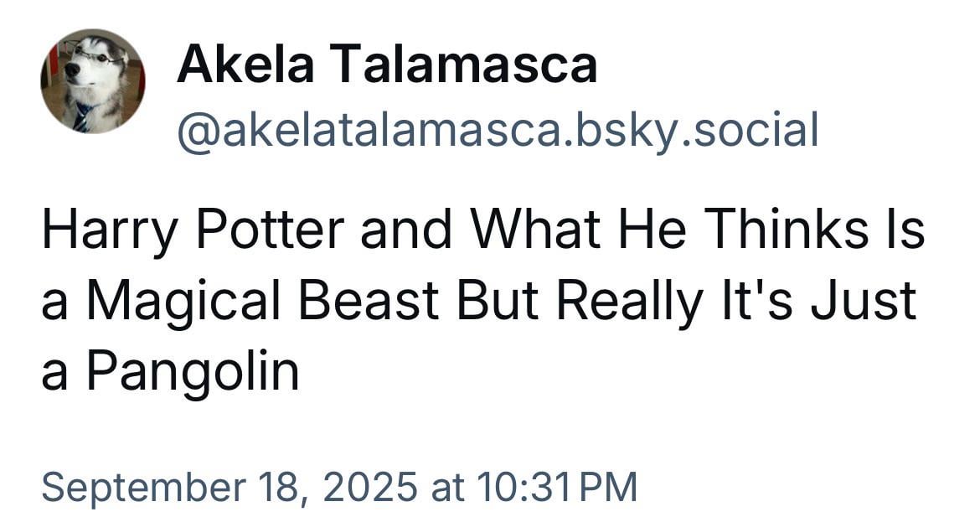Click "Harry Potter" at the post's start
The height and width of the screenshot is (517, 980).
coord(193,229)
